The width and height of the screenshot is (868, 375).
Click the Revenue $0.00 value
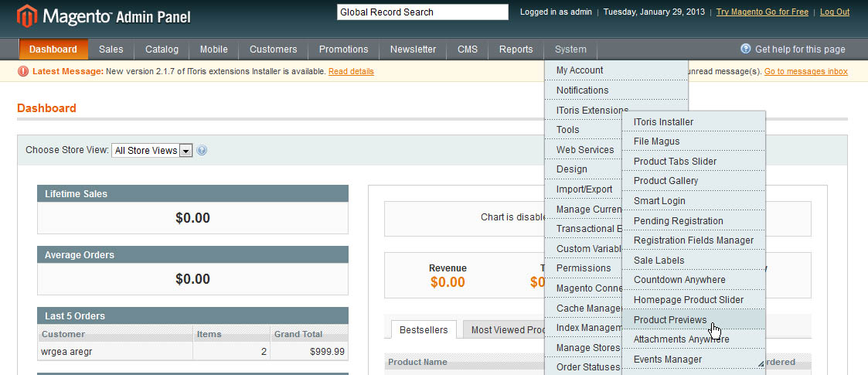[x=448, y=282]
